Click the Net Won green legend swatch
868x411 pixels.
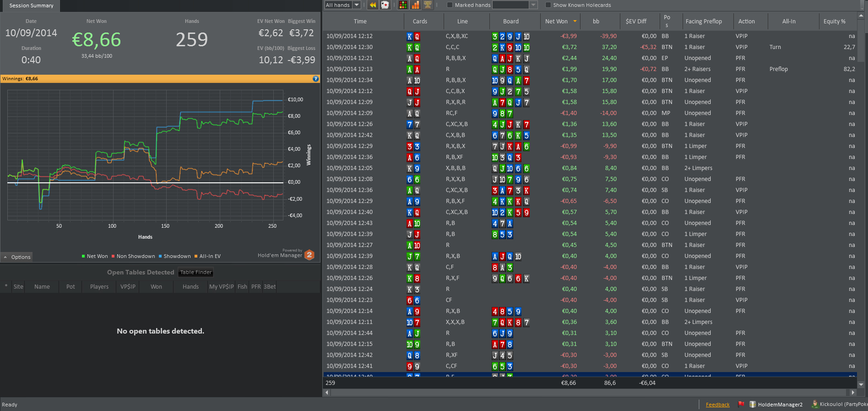coord(83,256)
